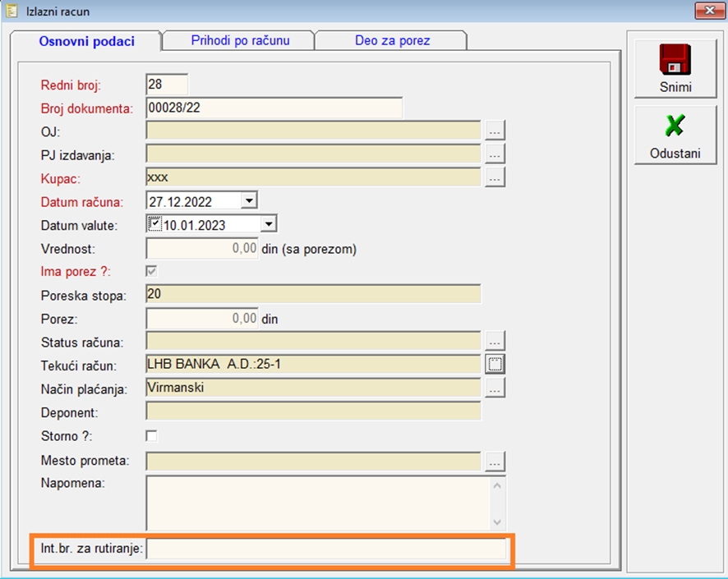Click the Broj dokumenta input field
The height and width of the screenshot is (579, 728).
[x=274, y=108]
